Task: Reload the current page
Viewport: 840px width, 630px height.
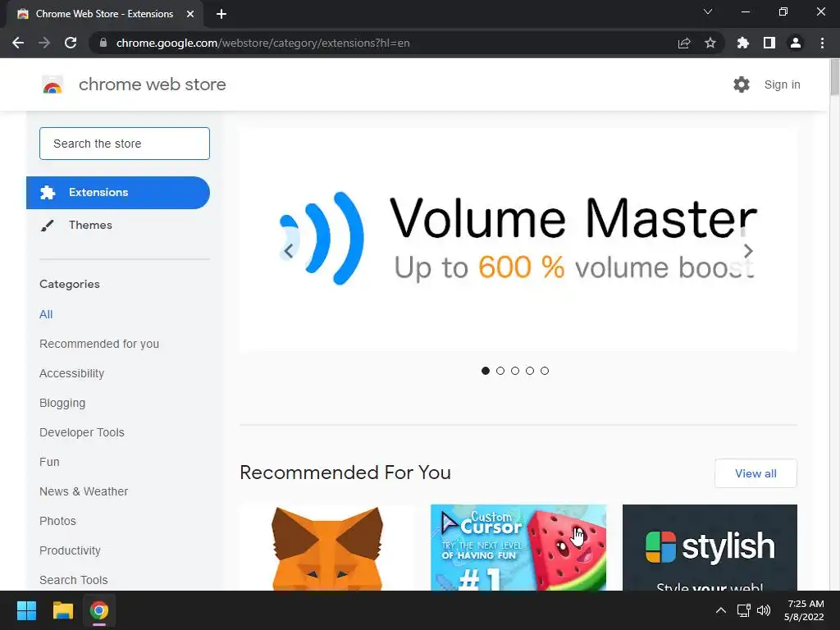Action: [71, 43]
